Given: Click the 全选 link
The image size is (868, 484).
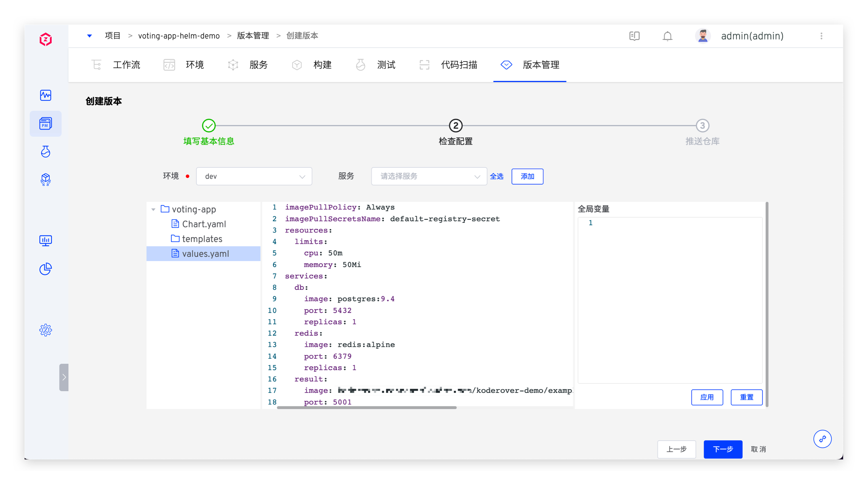Looking at the screenshot, I should coord(496,176).
